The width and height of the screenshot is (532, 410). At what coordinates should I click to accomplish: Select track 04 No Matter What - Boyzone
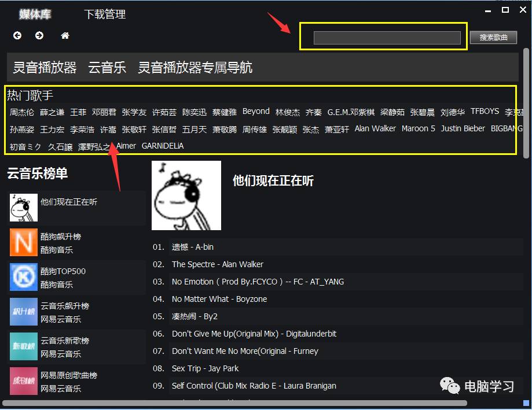pos(219,299)
